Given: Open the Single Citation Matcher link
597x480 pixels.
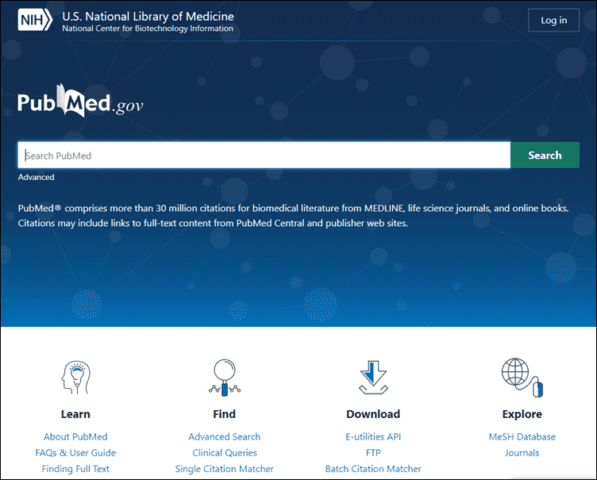Looking at the screenshot, I should click(225, 469).
